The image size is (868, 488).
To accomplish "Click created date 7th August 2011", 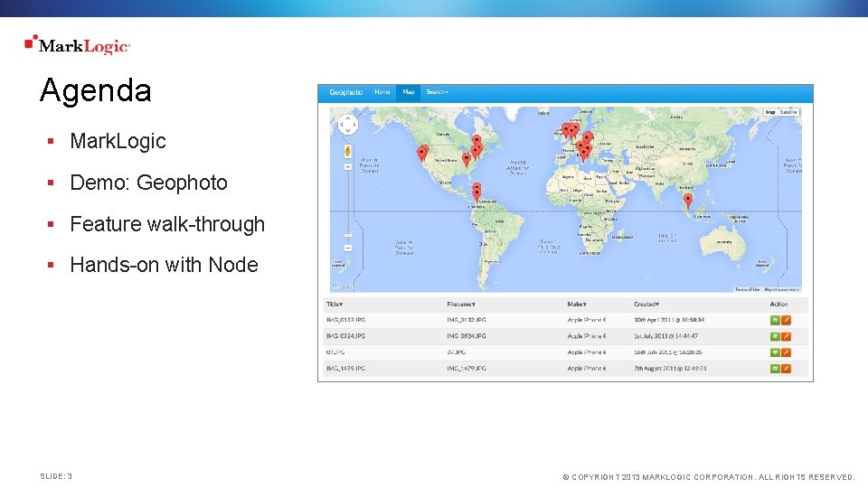I will (x=670, y=368).
